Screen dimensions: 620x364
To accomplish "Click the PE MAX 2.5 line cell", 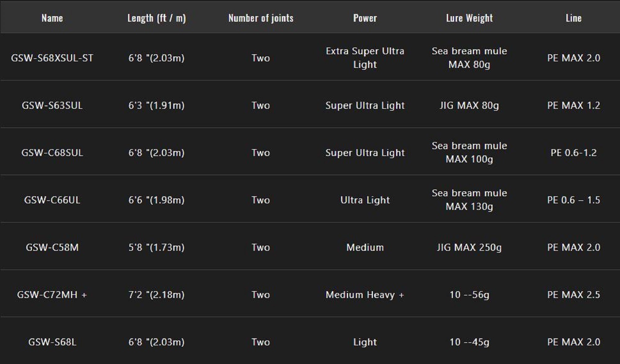I will point(573,295).
